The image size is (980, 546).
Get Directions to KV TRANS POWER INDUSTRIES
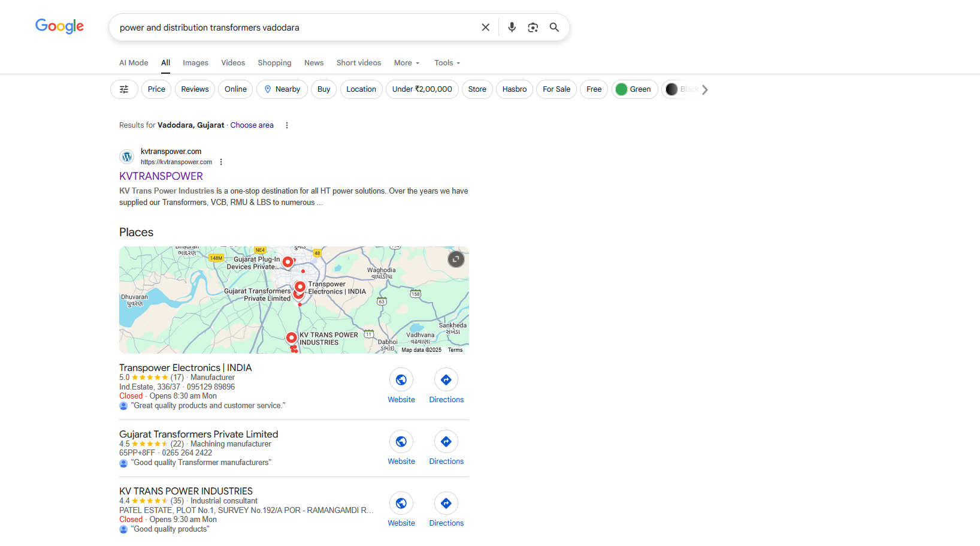(x=446, y=509)
